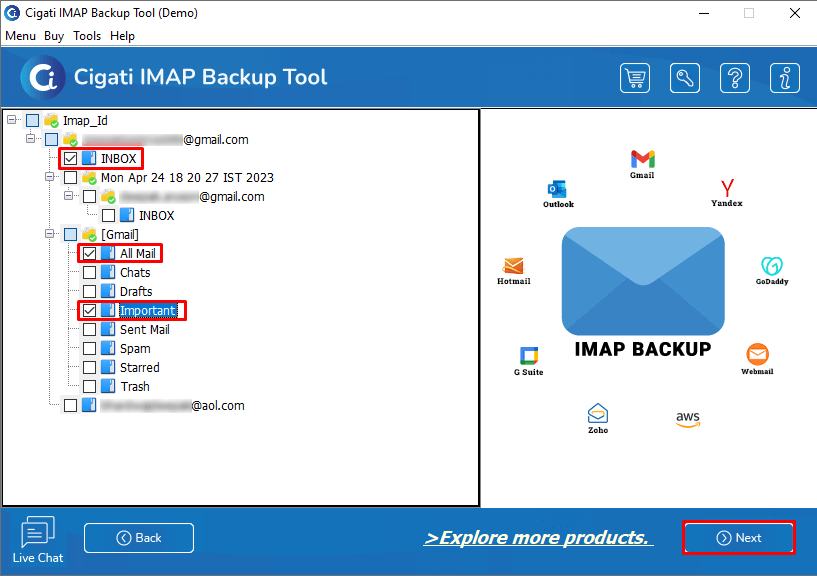Click the Yandex logo icon
The image size is (817, 576).
[727, 188]
